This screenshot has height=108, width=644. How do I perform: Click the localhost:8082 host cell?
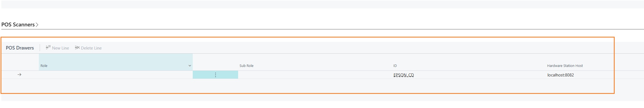click(561, 75)
